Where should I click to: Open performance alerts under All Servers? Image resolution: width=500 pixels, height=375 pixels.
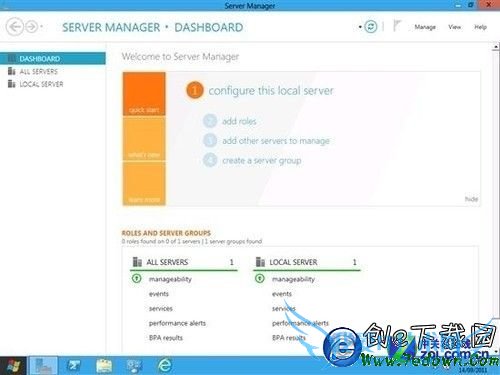tap(177, 323)
